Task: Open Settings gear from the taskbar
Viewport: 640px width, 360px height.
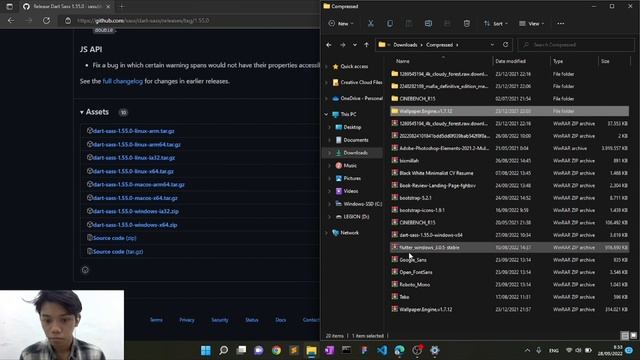Action: click(435, 350)
